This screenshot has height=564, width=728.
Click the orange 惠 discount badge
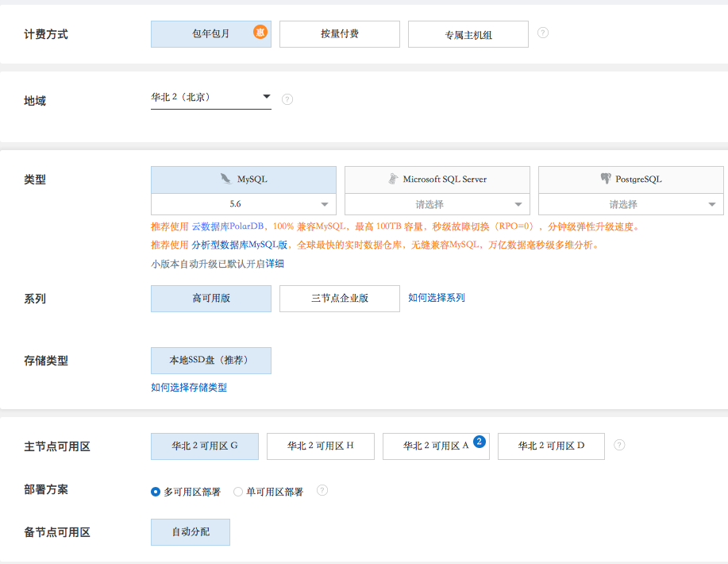coord(260,32)
